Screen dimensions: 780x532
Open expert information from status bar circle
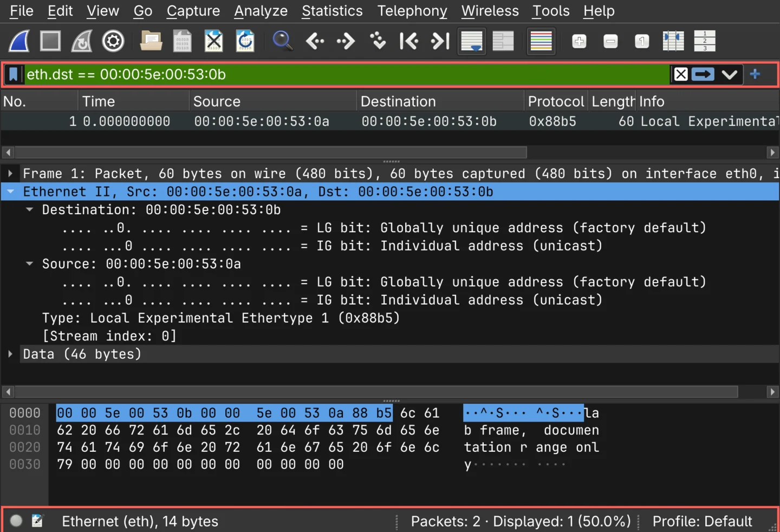(x=16, y=521)
